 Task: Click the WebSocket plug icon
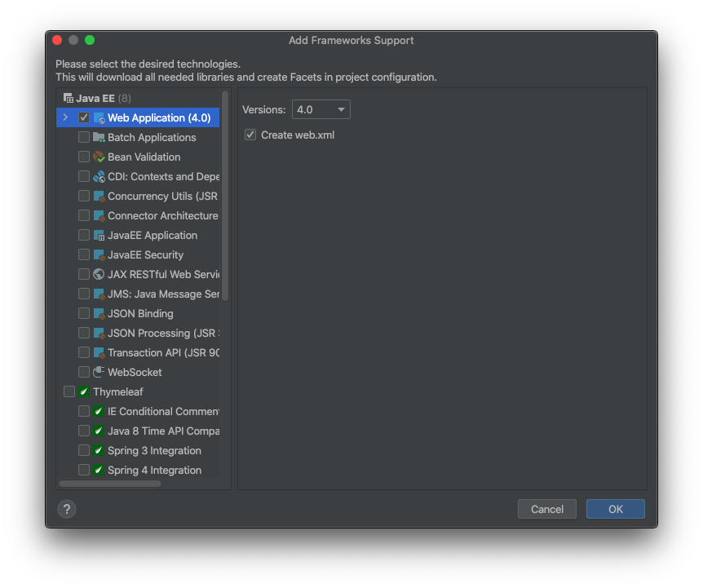click(x=99, y=373)
